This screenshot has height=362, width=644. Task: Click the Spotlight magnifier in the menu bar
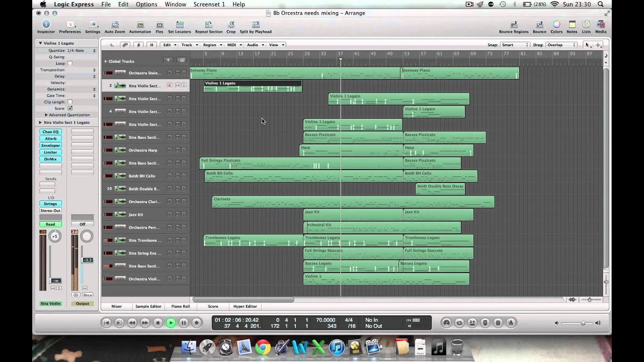pyautogui.click(x=600, y=4)
